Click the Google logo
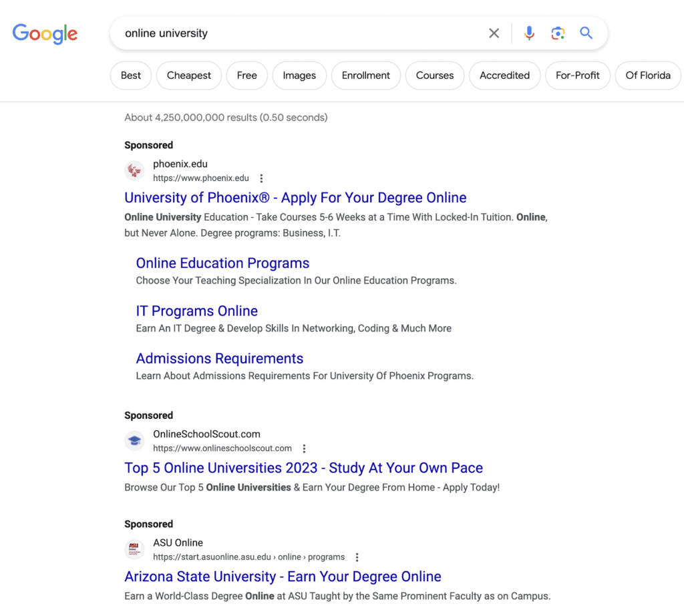 pyautogui.click(x=45, y=34)
